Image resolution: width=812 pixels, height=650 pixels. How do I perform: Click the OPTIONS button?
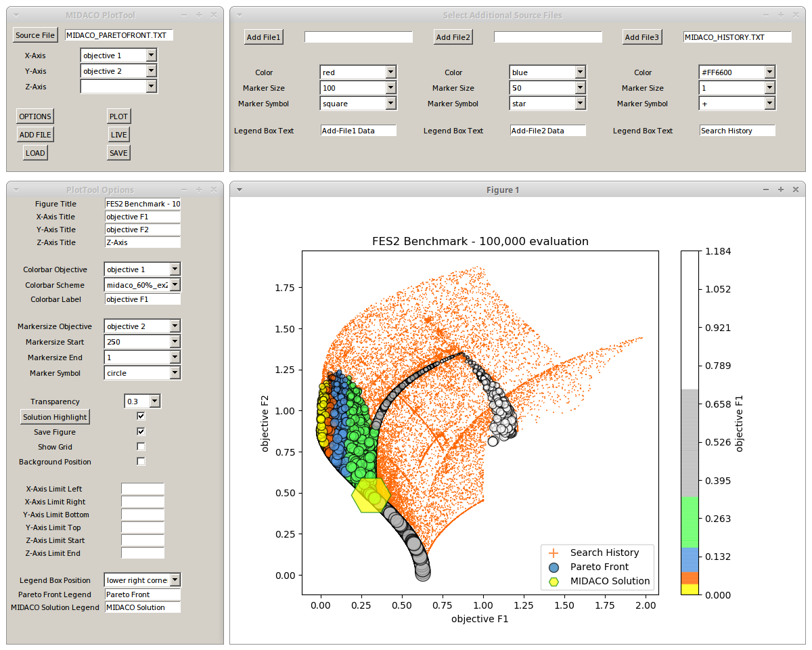pos(35,116)
